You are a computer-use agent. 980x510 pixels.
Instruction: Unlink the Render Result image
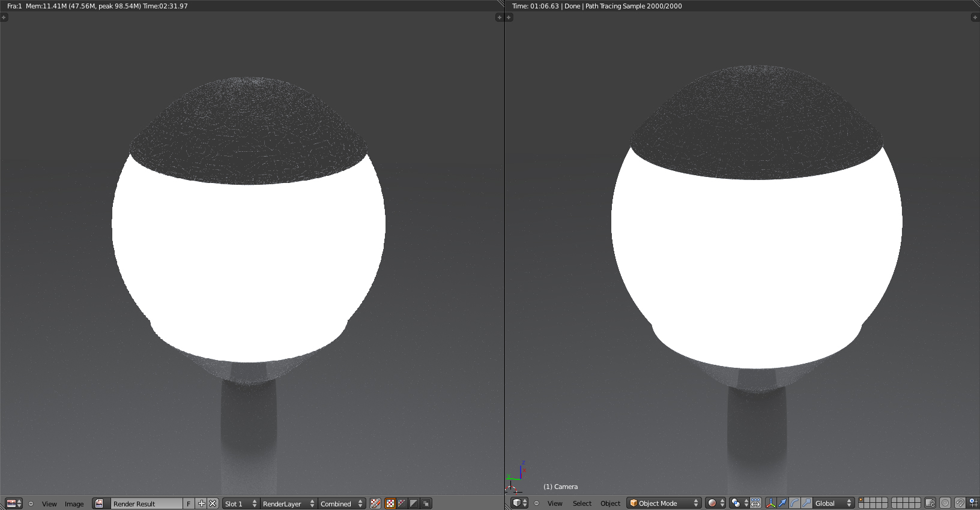pos(213,503)
